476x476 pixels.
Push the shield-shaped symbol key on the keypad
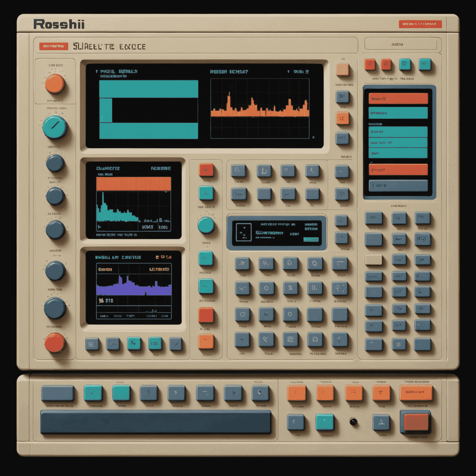click(x=242, y=314)
